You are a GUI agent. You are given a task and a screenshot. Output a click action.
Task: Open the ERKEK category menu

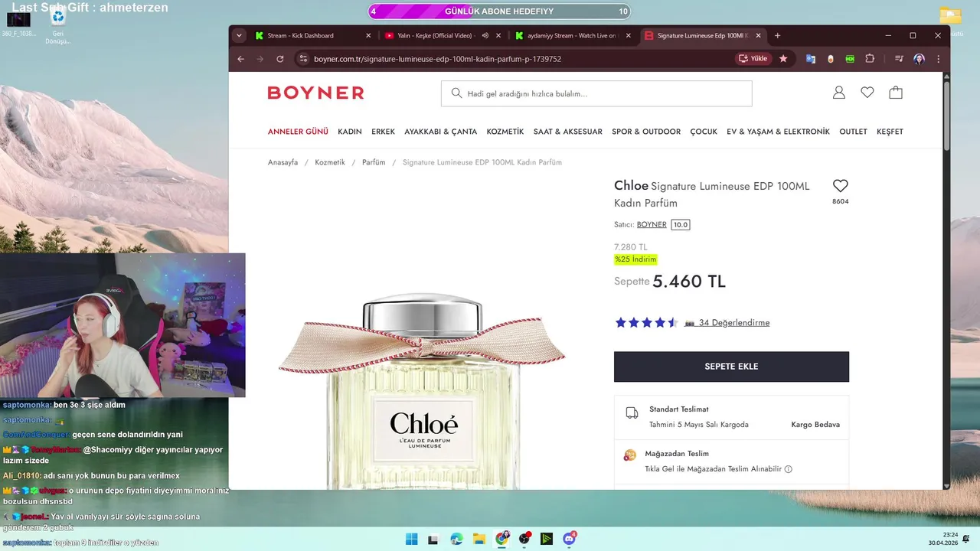pos(383,132)
